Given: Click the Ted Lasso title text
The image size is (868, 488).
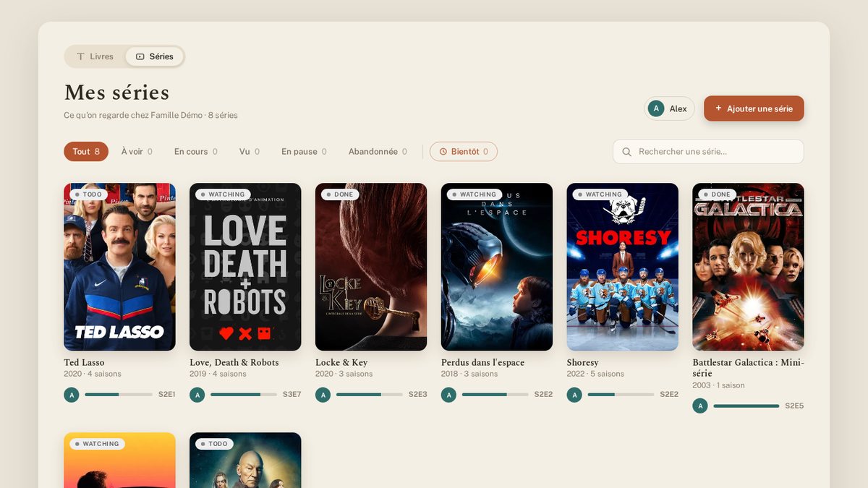Looking at the screenshot, I should click(x=84, y=362).
